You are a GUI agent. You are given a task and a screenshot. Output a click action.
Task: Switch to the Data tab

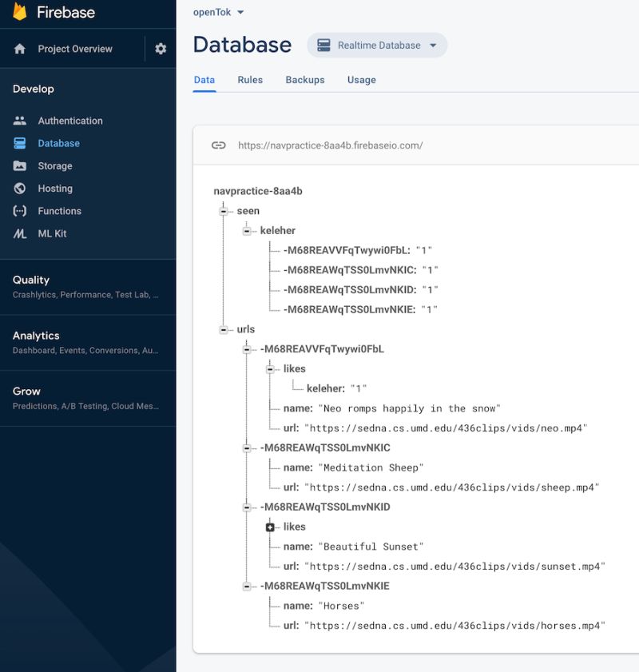tap(204, 80)
